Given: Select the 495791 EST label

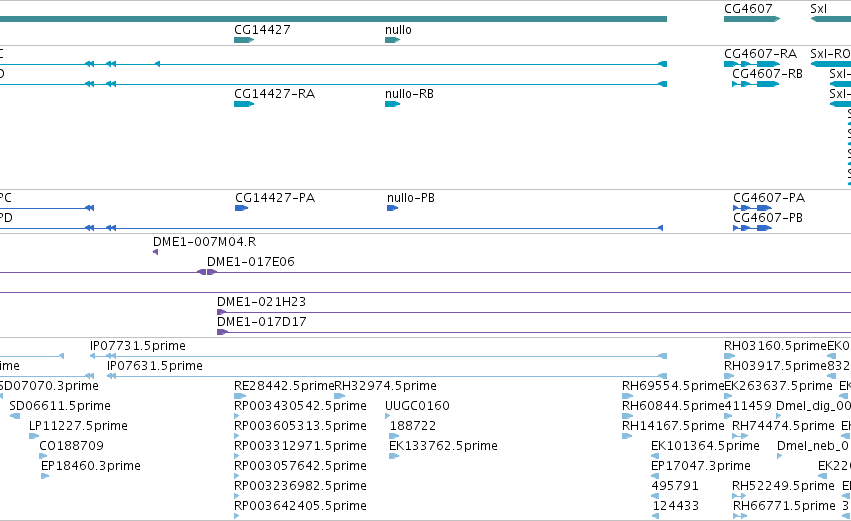Looking at the screenshot, I should tap(675, 486).
